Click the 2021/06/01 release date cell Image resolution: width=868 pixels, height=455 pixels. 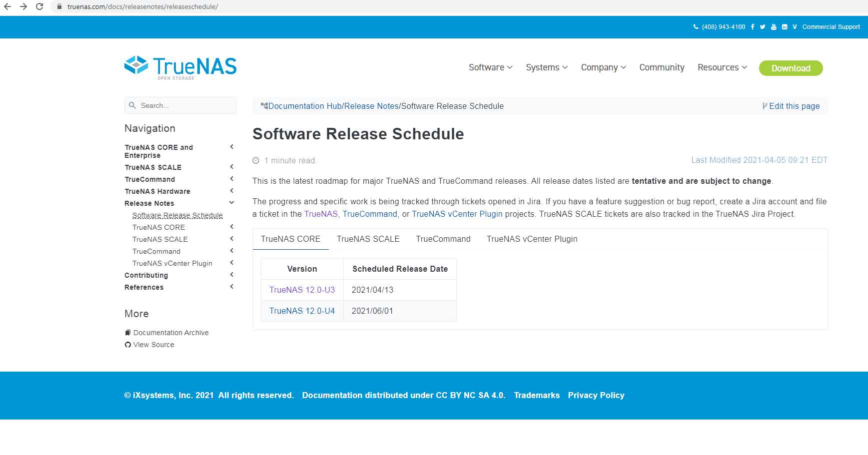[x=400, y=311]
